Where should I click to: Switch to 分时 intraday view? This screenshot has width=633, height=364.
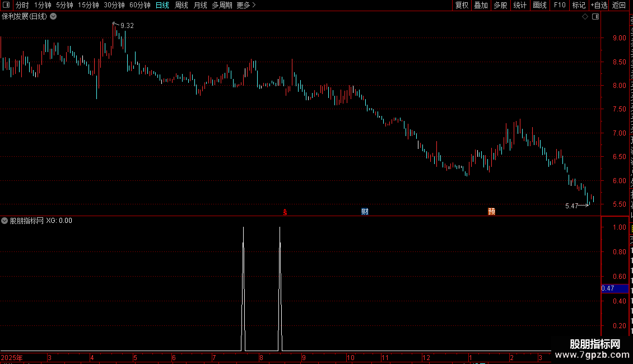click(22, 5)
